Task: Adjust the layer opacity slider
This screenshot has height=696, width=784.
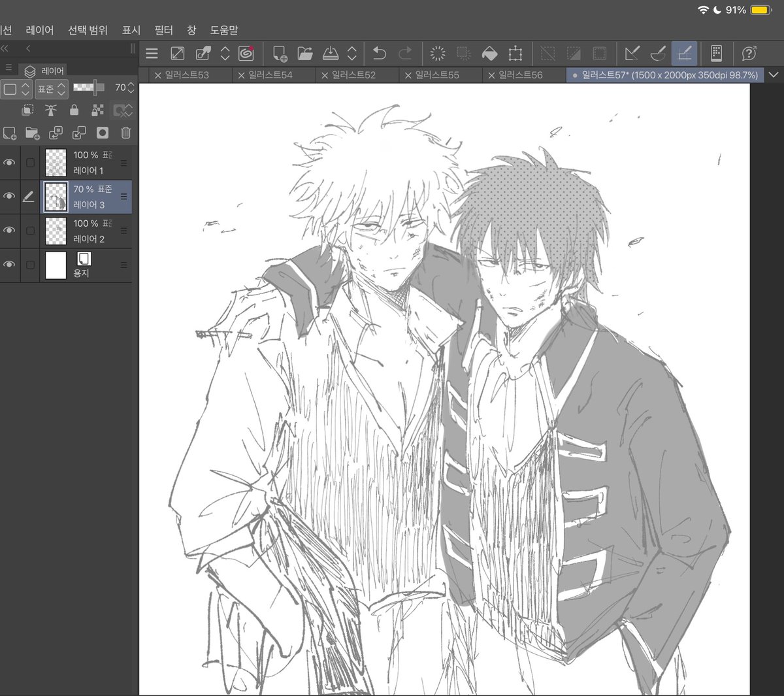Action: pos(88,87)
